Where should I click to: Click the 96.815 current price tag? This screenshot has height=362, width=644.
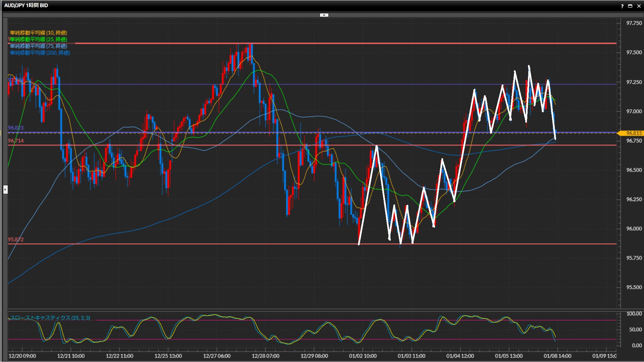634,133
